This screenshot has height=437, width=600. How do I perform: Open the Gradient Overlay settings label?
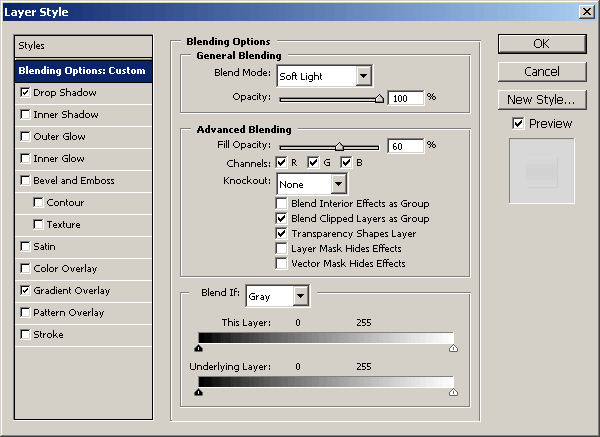tap(72, 290)
